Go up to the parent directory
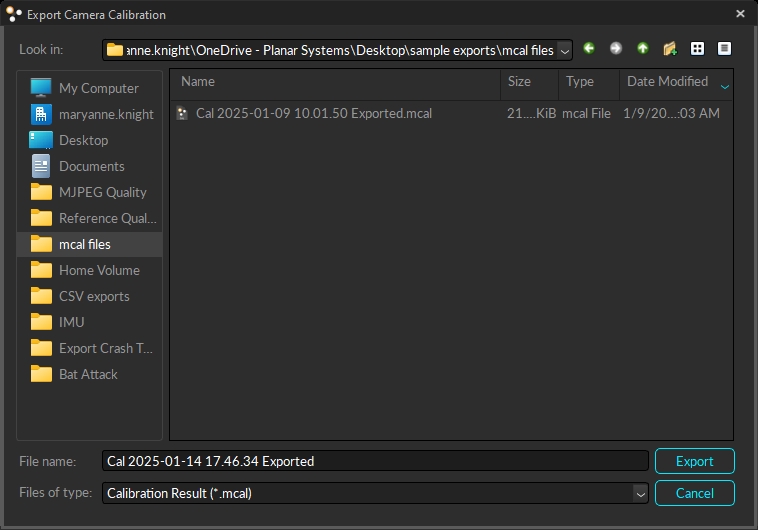The height and width of the screenshot is (530, 758). click(x=643, y=48)
